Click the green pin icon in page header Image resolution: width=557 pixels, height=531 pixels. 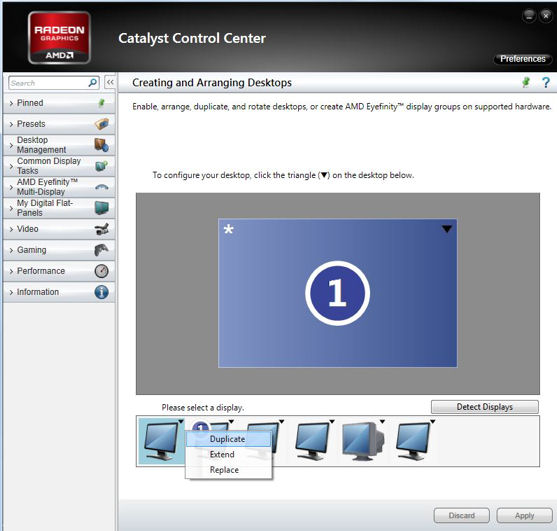pos(526,83)
